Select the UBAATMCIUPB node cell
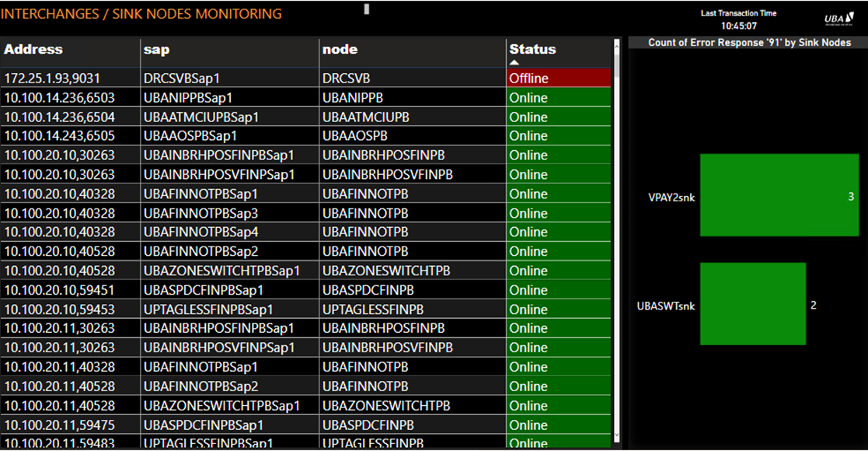 [x=365, y=117]
